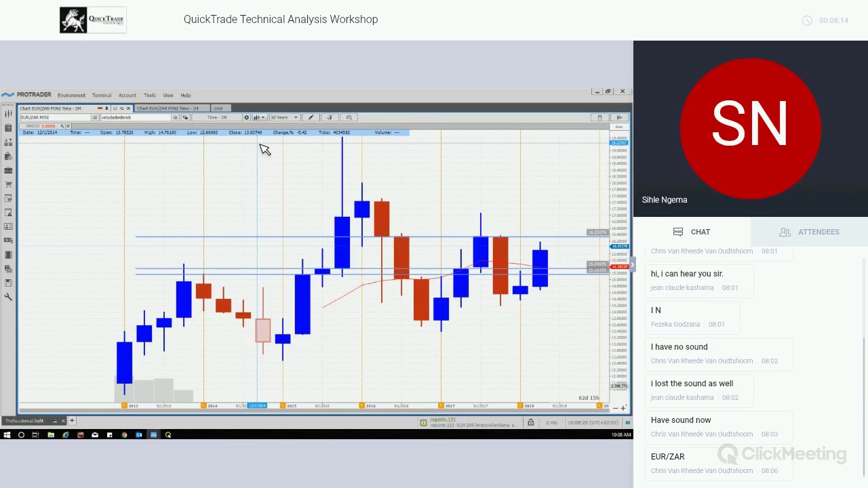Open the Tools menu
The height and width of the screenshot is (488, 868).
[150, 95]
